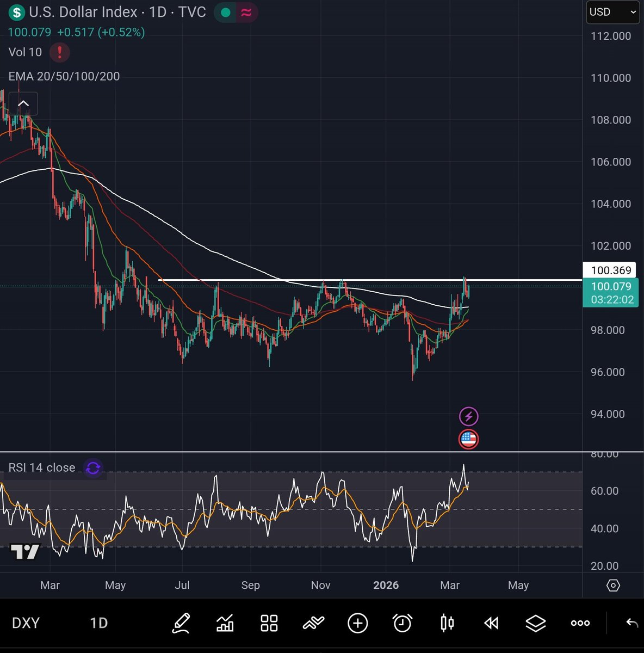Select the Vol 10 indicator label

tap(25, 52)
